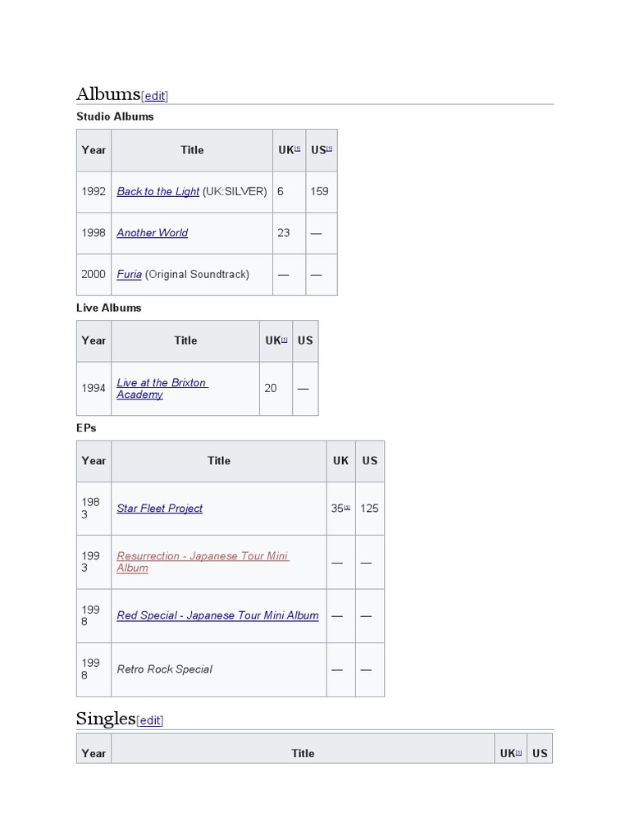Follow the Another World album link
Image resolution: width=630 pixels, height=840 pixels.
tap(152, 232)
